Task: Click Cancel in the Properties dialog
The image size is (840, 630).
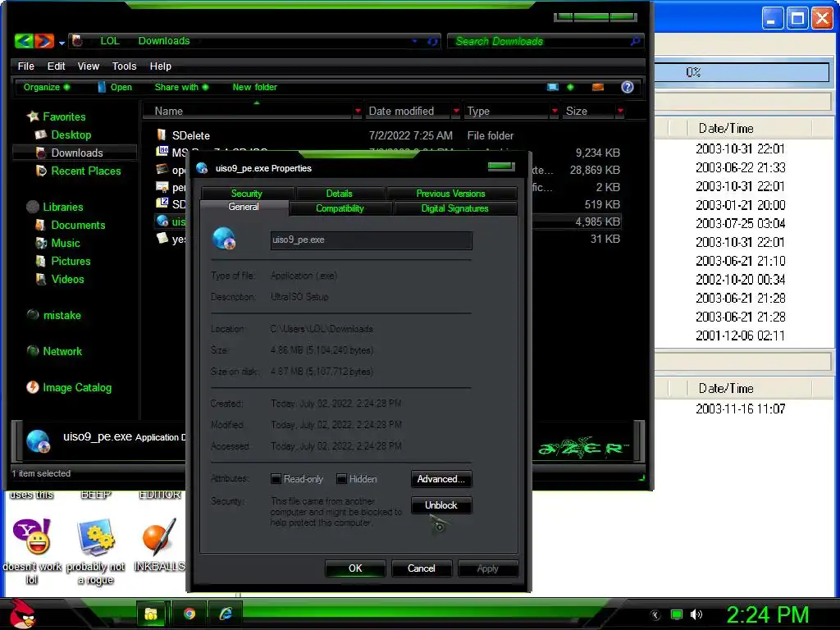Action: pos(421,568)
